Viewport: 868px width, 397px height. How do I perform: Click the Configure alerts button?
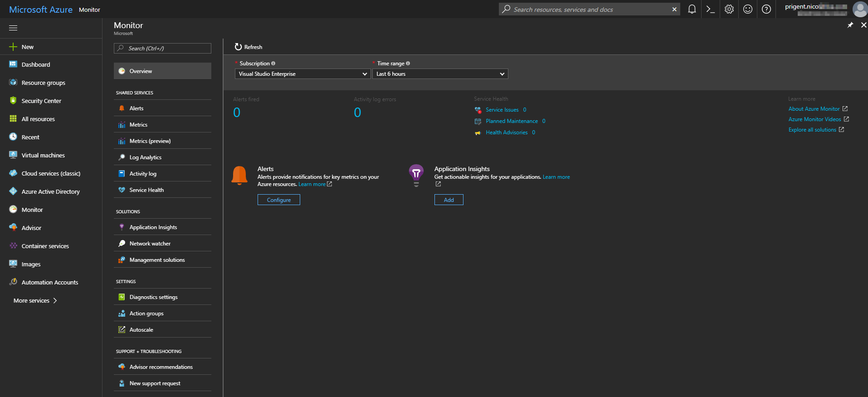click(x=279, y=200)
